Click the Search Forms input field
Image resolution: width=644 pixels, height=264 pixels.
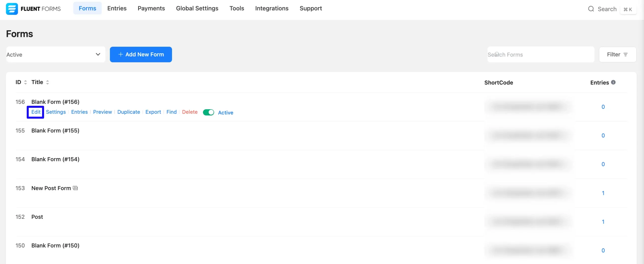point(541,55)
